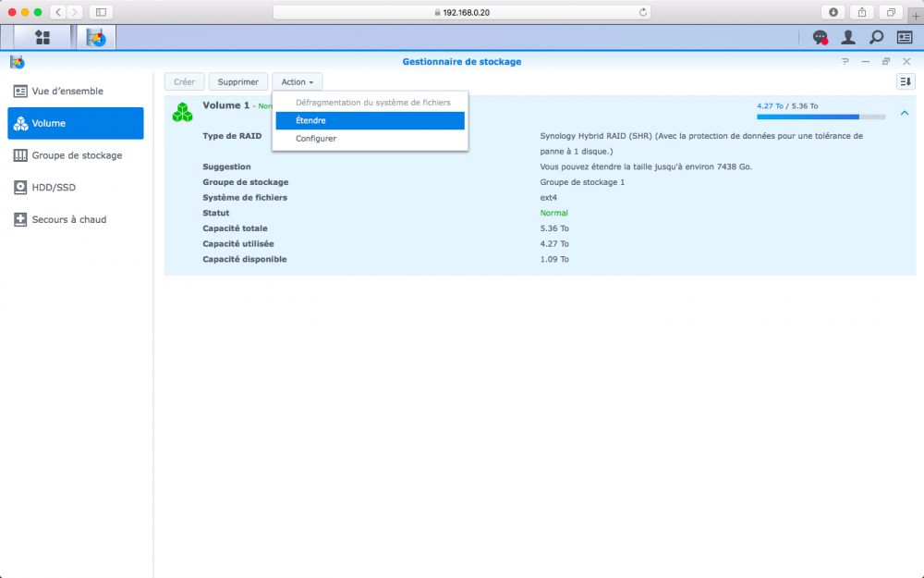
Task: Select Étendre from the Action menu
Action: click(x=370, y=120)
